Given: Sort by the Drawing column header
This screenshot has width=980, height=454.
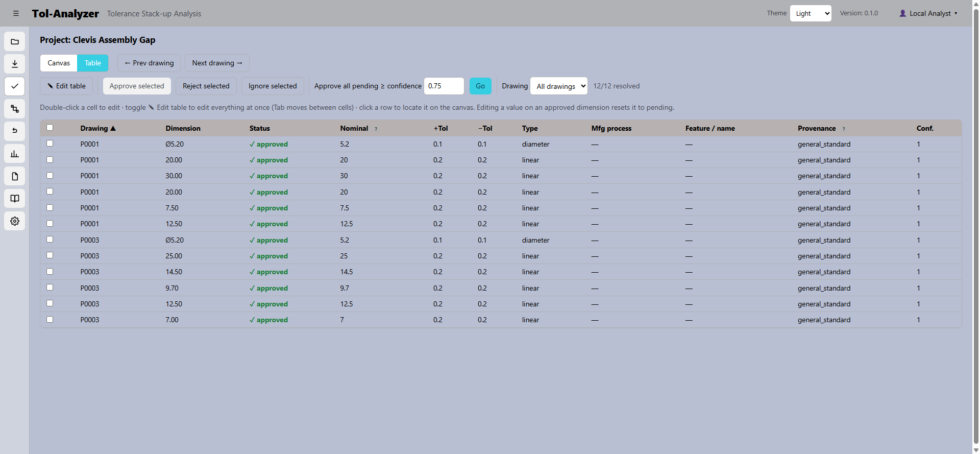Looking at the screenshot, I should click(98, 128).
